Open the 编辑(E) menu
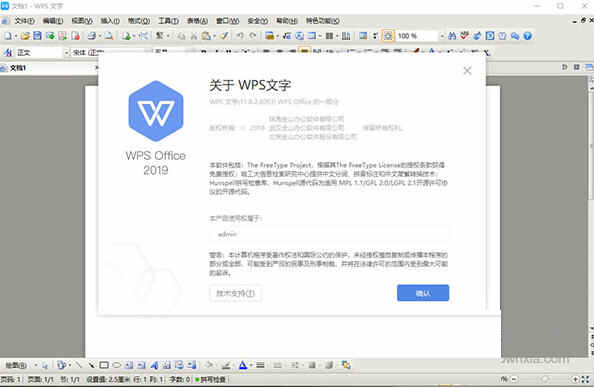This screenshot has height=388, width=594. pyautogui.click(x=53, y=21)
